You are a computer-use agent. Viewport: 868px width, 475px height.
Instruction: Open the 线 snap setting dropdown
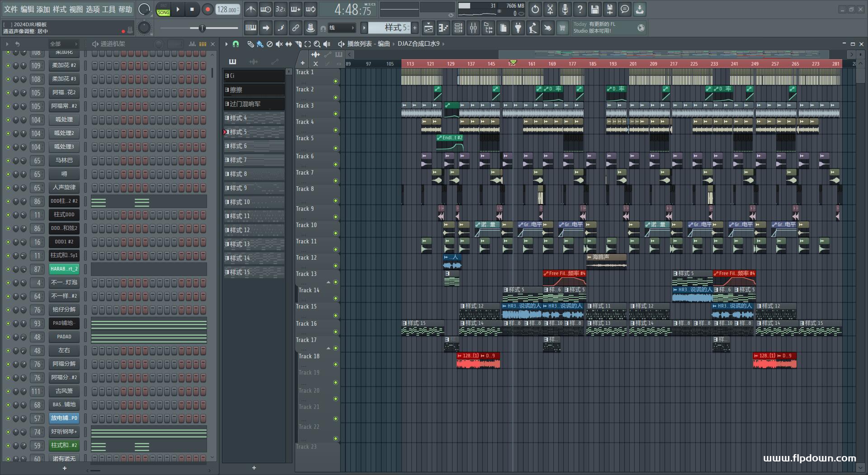341,28
